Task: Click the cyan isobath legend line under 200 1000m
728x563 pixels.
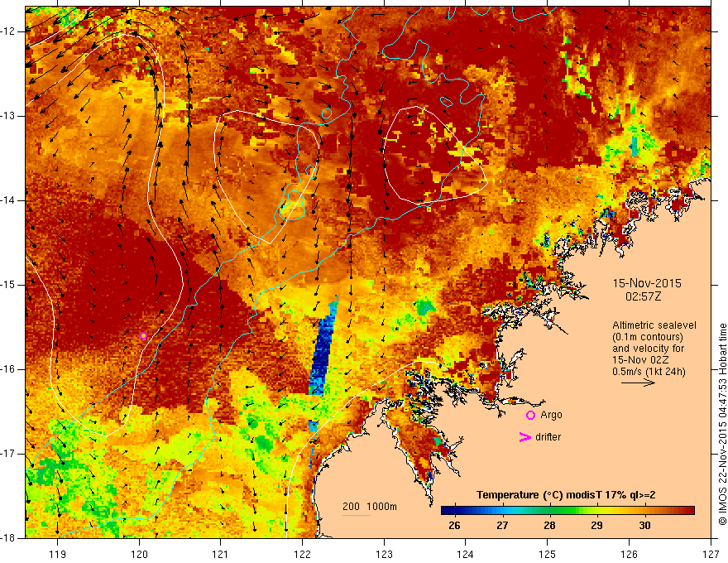Action: [x=357, y=515]
